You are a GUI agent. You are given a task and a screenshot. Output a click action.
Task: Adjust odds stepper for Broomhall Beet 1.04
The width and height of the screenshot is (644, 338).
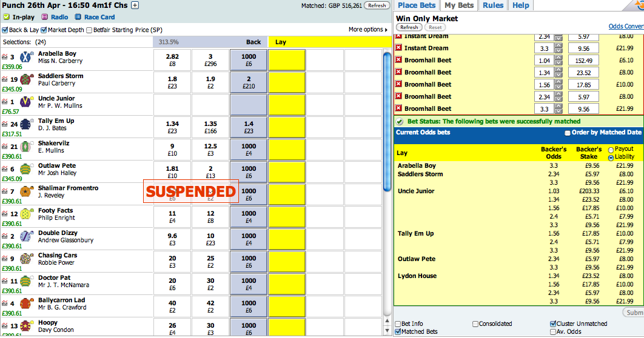[x=558, y=61]
